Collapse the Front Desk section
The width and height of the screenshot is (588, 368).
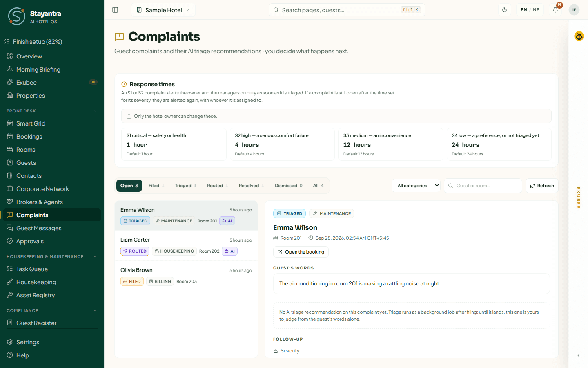(95, 111)
